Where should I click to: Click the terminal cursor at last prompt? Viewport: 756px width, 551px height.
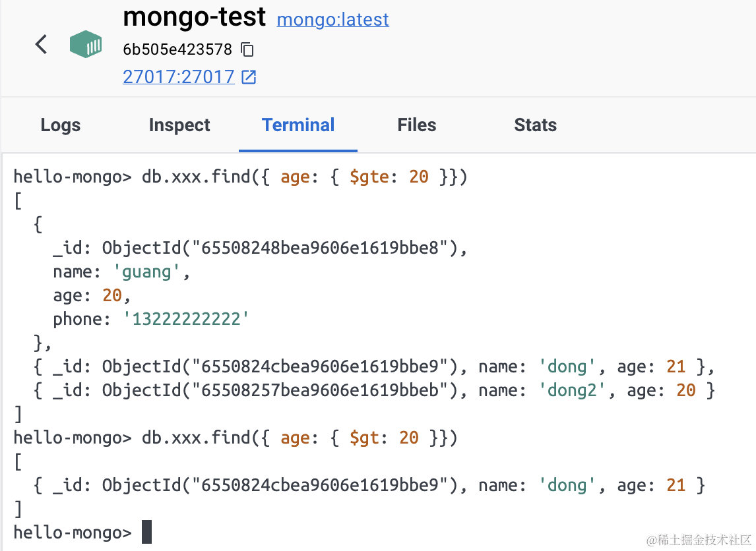[x=146, y=532]
